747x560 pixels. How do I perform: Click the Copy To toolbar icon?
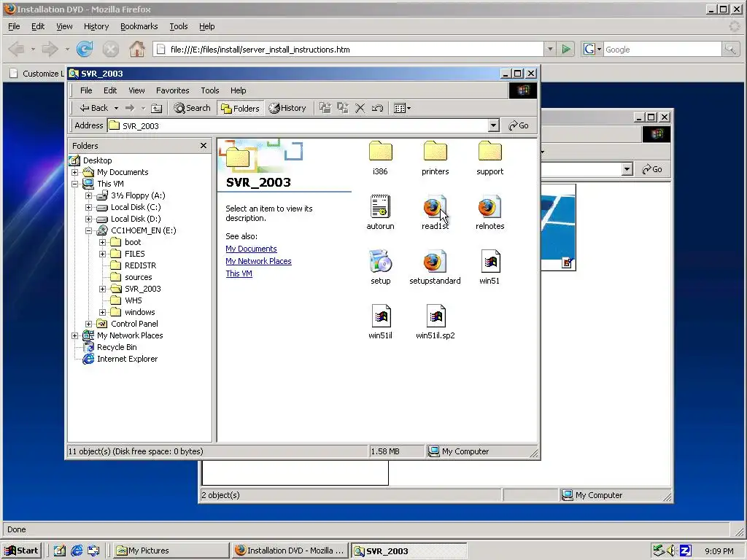[x=343, y=108]
